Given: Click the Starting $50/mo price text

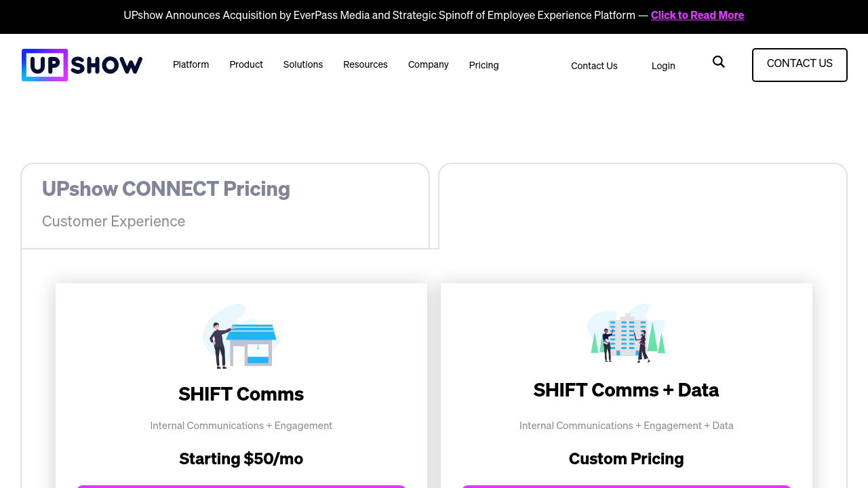Looking at the screenshot, I should pyautogui.click(x=241, y=460).
